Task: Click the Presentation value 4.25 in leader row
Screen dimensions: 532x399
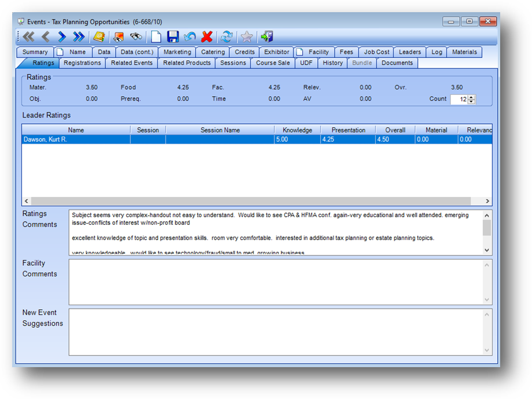Action: 328,140
